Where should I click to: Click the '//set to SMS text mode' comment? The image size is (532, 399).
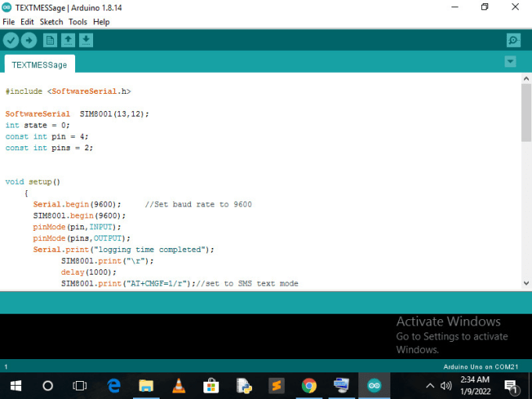coord(247,283)
